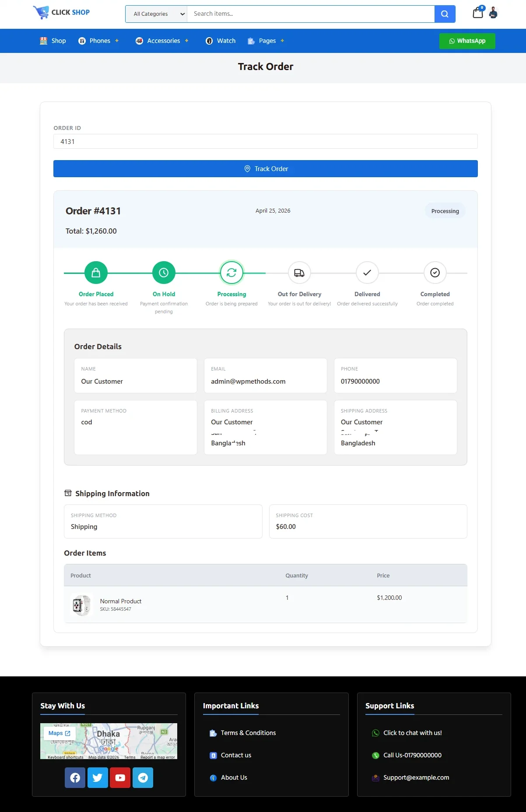Click the green WhatsApp button
The image size is (526, 812).
click(x=467, y=41)
